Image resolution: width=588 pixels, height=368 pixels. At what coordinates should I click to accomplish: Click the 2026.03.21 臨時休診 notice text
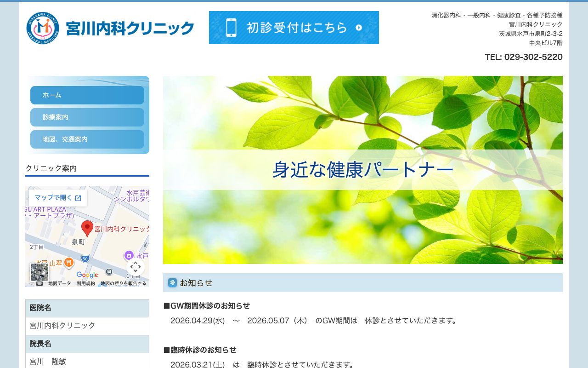click(263, 364)
